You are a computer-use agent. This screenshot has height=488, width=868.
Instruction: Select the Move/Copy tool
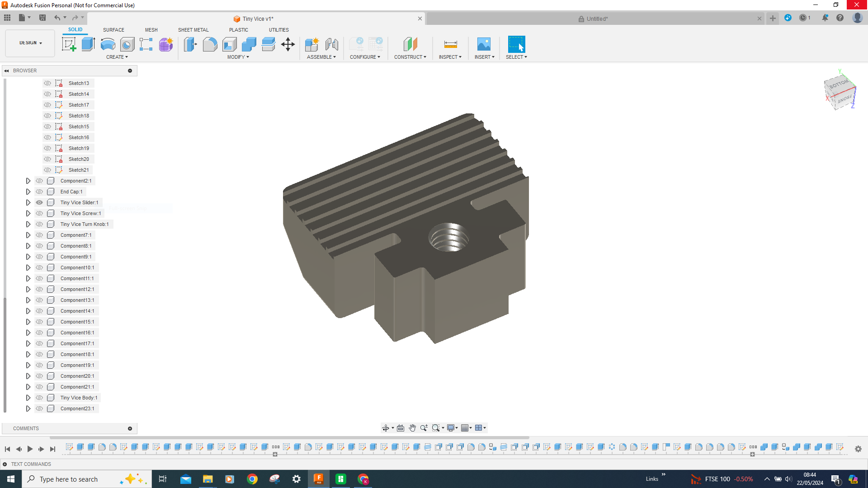tap(288, 44)
